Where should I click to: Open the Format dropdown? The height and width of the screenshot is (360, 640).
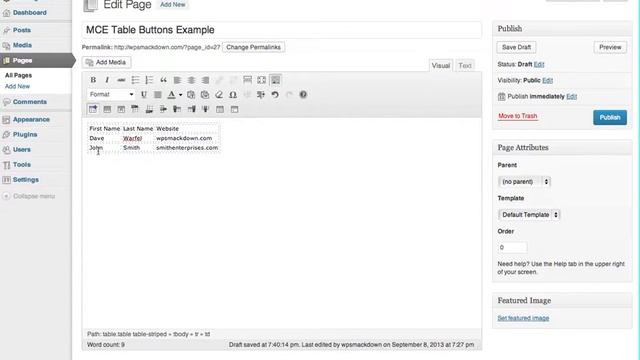point(111,94)
